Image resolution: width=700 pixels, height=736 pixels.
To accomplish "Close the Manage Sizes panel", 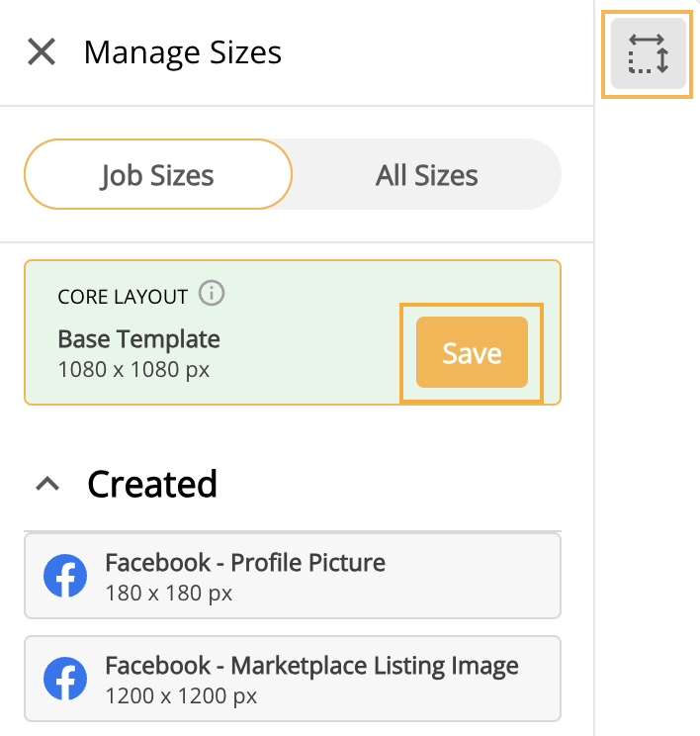I will point(42,51).
